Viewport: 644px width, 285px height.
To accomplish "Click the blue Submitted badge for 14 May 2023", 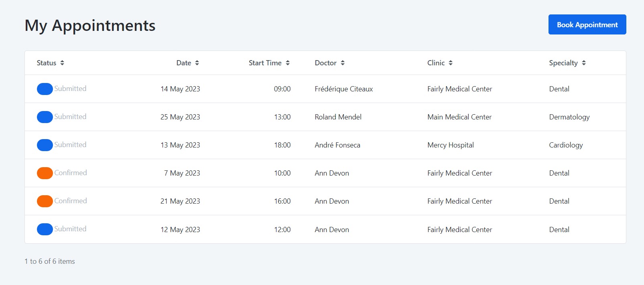I will click(45, 89).
